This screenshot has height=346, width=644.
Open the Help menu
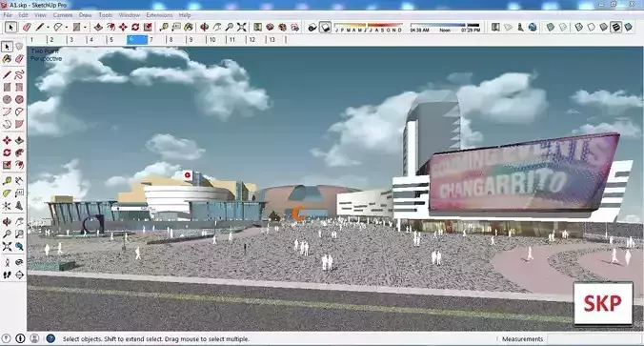[x=185, y=15]
